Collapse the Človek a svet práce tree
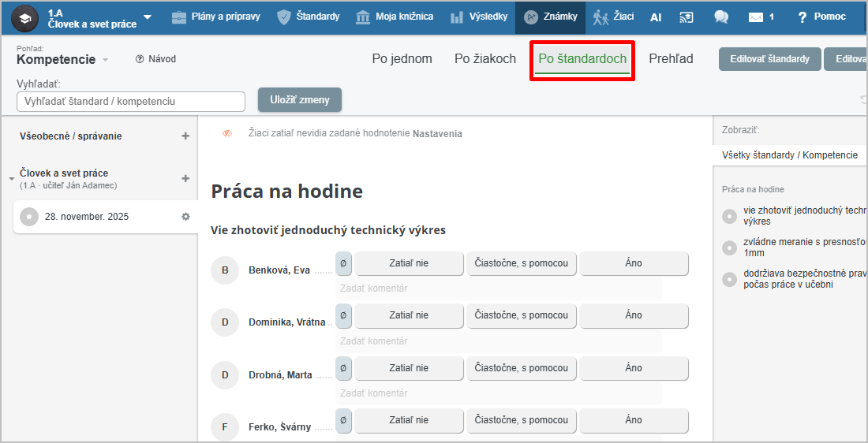868x443 pixels. 12,179
